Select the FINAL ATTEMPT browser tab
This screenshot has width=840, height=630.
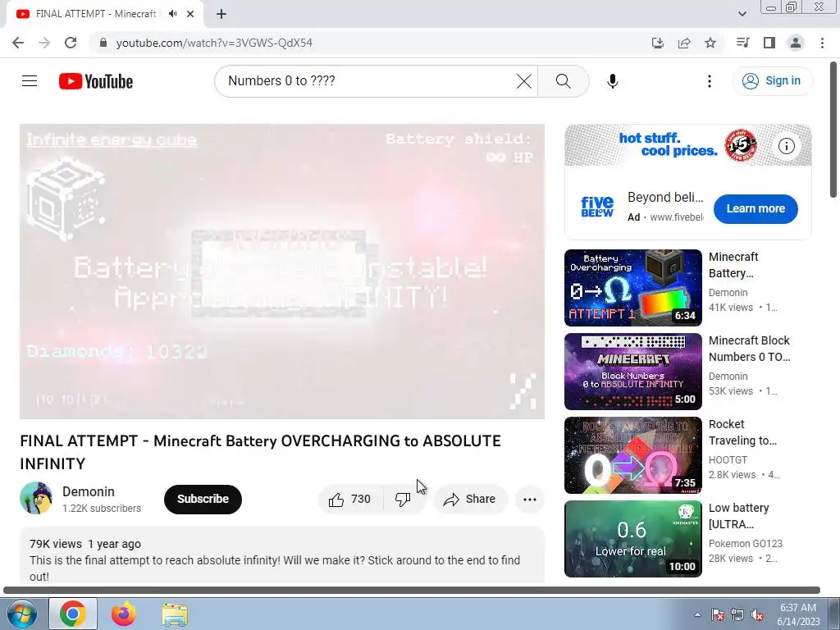[x=97, y=14]
